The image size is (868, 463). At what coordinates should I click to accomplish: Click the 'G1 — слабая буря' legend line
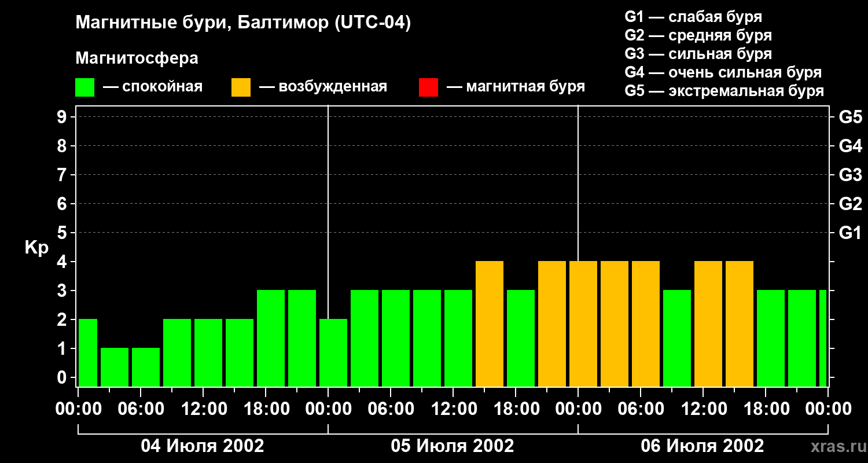693,17
